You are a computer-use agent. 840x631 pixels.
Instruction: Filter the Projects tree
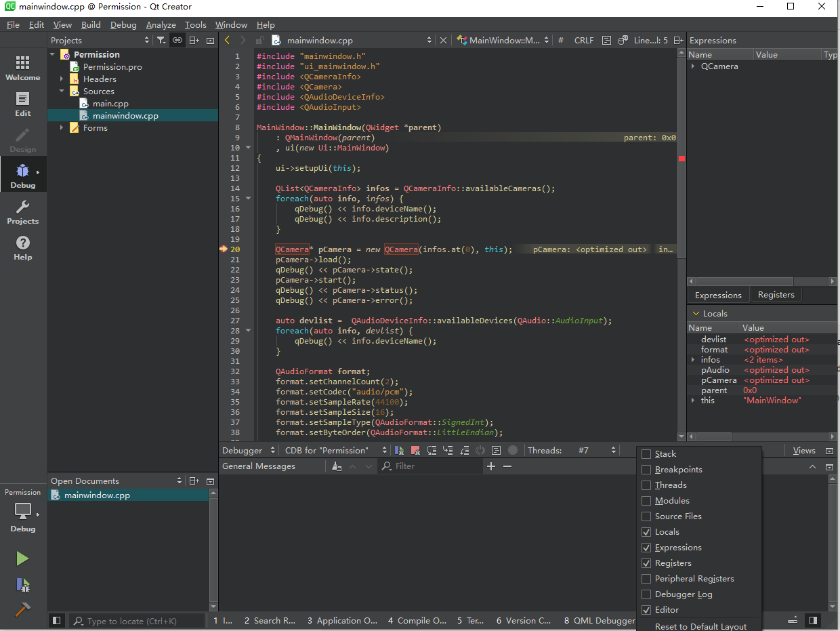pos(161,40)
